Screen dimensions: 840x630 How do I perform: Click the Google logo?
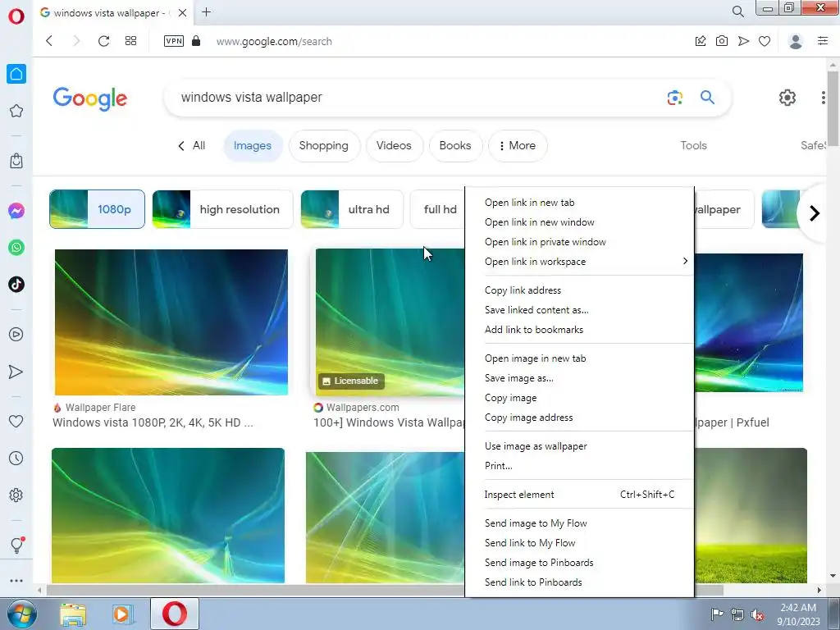[90, 98]
